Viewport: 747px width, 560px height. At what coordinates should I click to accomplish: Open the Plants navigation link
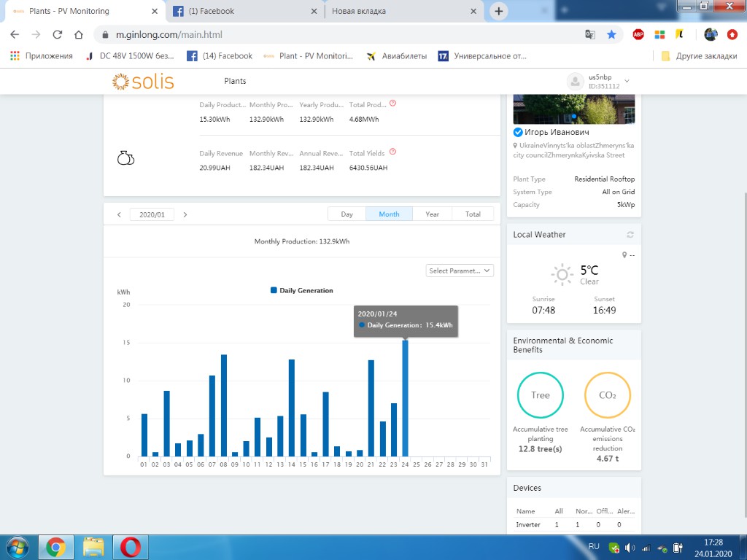[x=235, y=81]
